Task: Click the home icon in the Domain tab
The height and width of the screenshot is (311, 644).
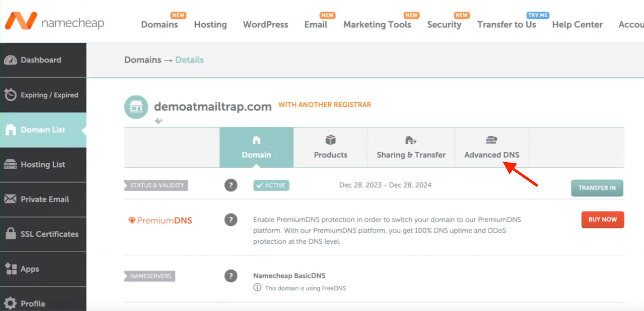Action: coord(256,140)
